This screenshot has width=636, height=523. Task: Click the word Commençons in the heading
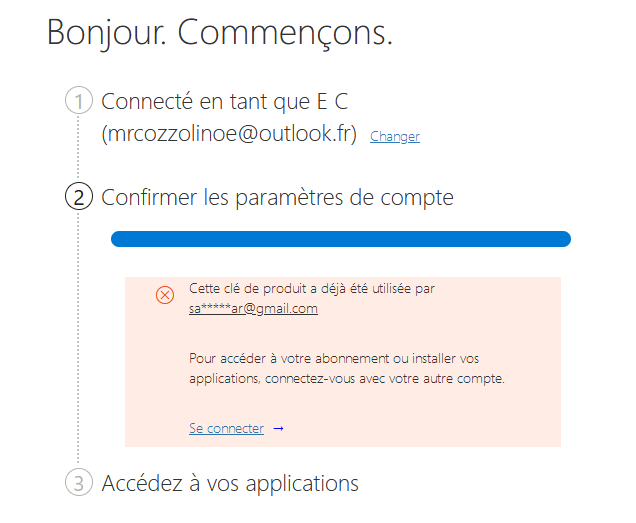point(284,32)
